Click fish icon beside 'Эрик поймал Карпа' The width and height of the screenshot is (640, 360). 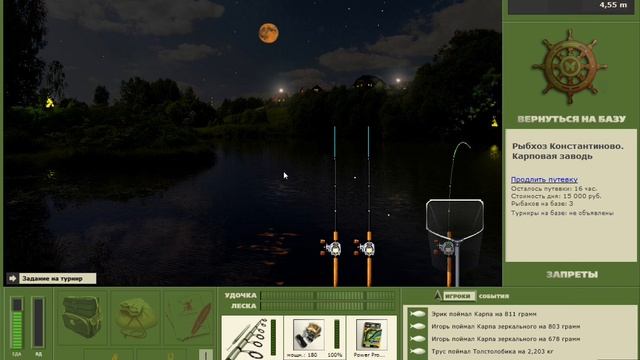[417, 314]
